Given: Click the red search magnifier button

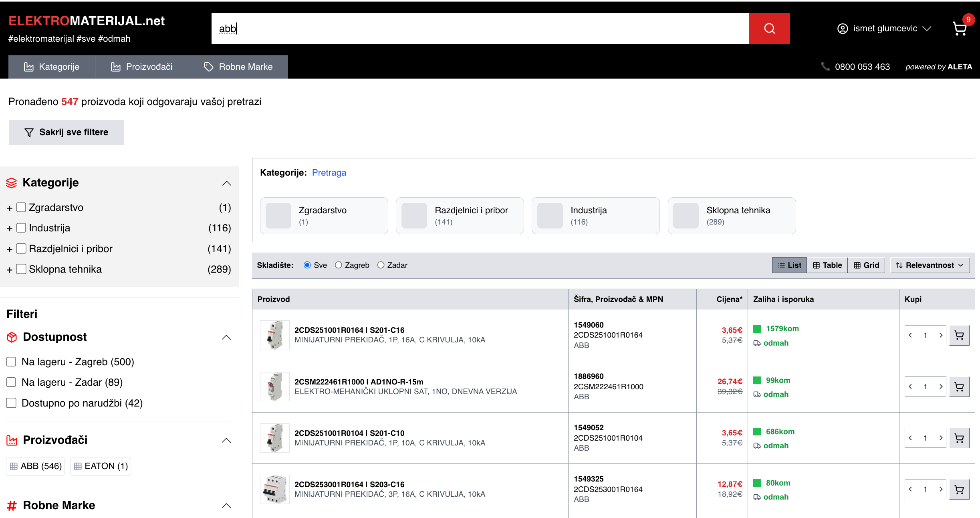Looking at the screenshot, I should click(x=769, y=28).
